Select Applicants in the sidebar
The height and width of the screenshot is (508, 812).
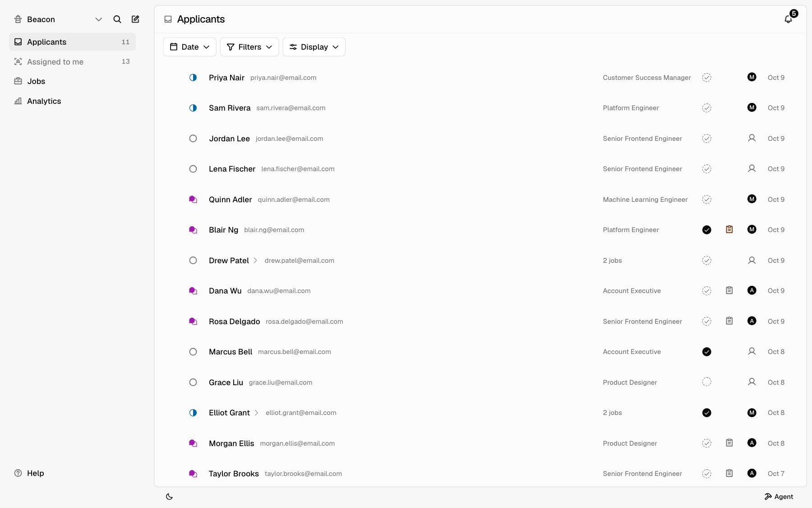click(72, 42)
